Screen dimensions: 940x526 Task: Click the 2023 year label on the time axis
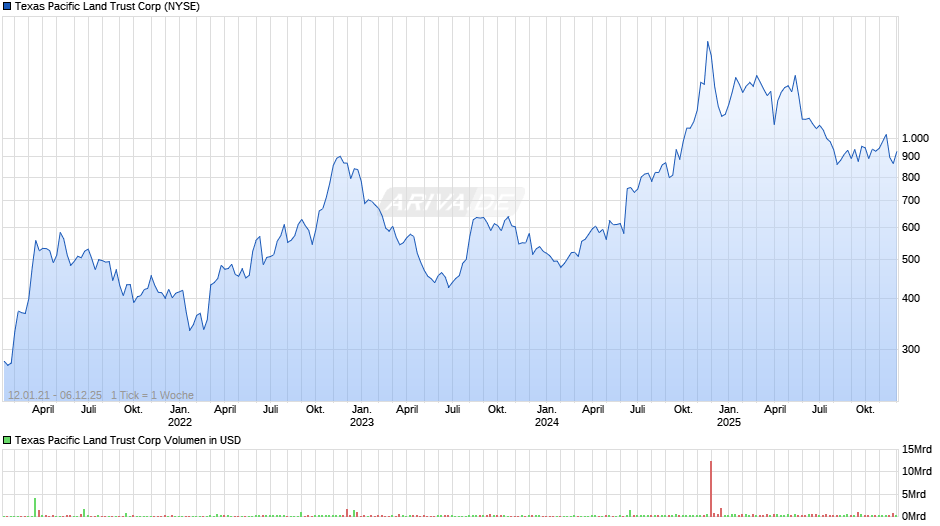tap(361, 422)
